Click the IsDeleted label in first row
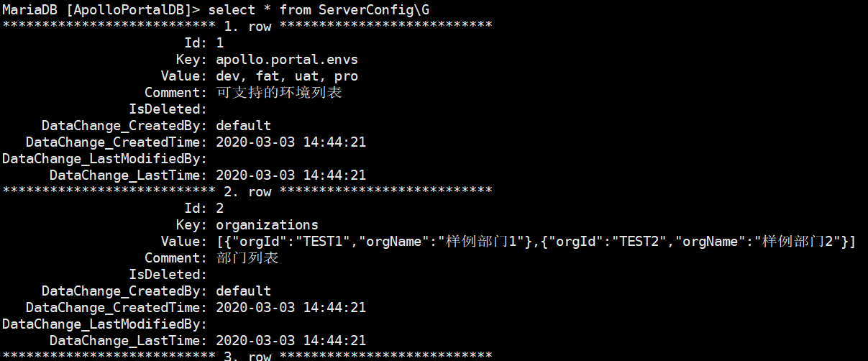 (168, 109)
